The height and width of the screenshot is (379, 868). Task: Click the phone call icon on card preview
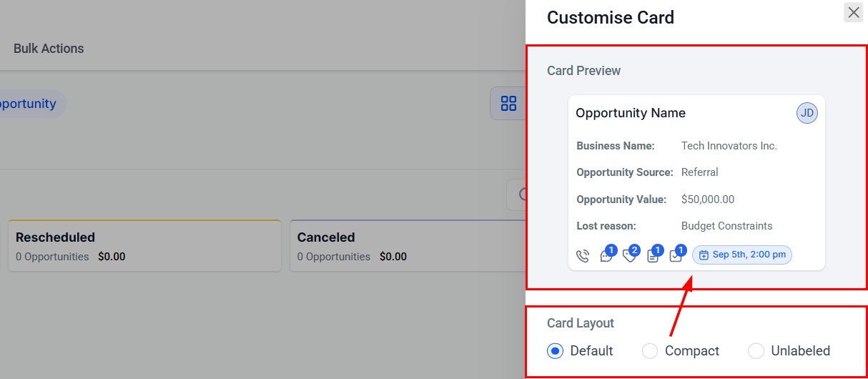[x=583, y=256]
